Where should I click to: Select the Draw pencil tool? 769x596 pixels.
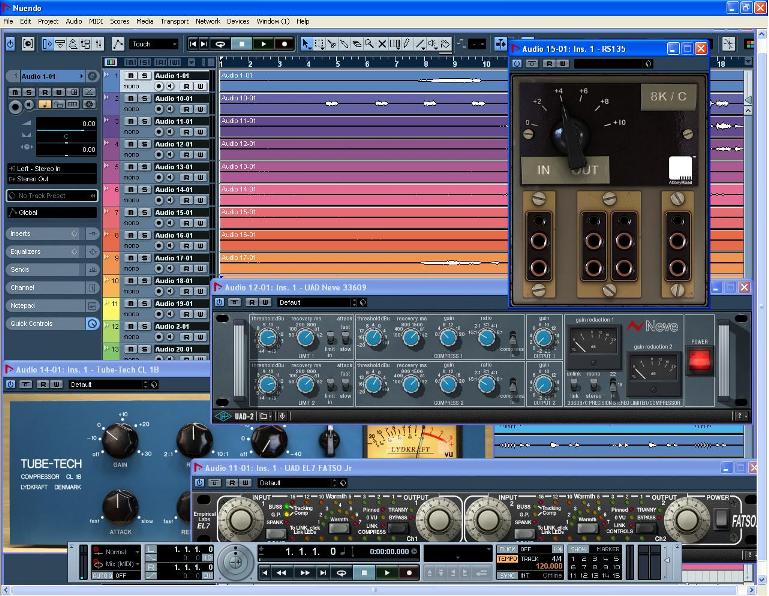(x=407, y=44)
